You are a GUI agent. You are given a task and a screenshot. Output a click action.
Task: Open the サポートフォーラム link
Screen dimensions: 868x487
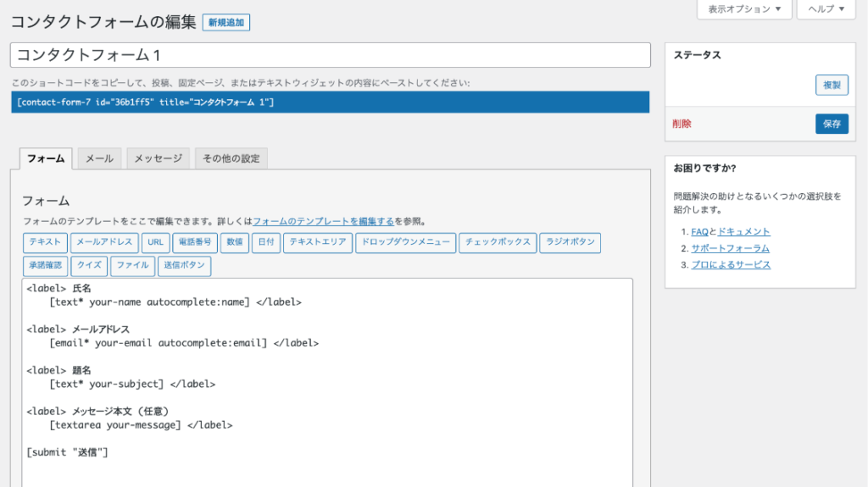(730, 248)
